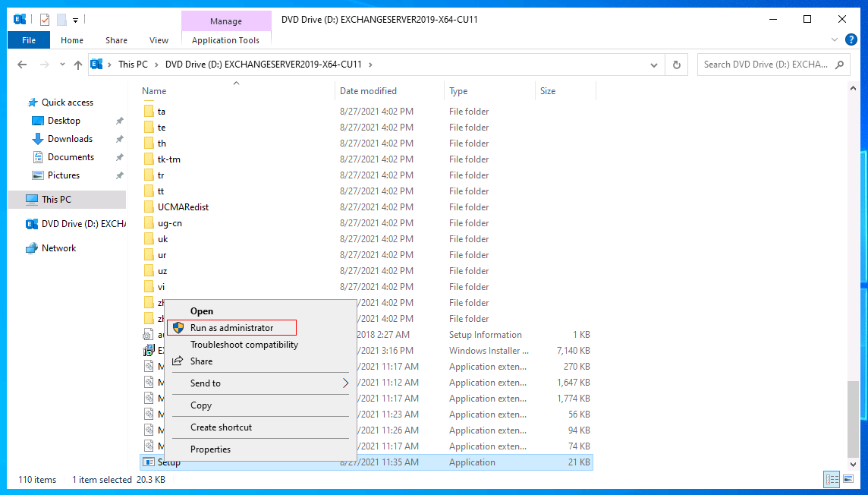
Task: Click the vi folder icon
Action: pyautogui.click(x=149, y=287)
